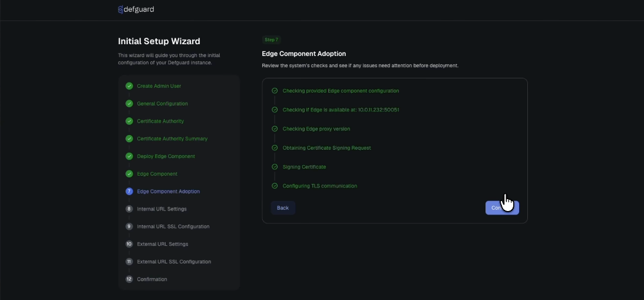Click check icon beside Checking Edge proxy version
The height and width of the screenshot is (300, 644).
[x=275, y=128]
